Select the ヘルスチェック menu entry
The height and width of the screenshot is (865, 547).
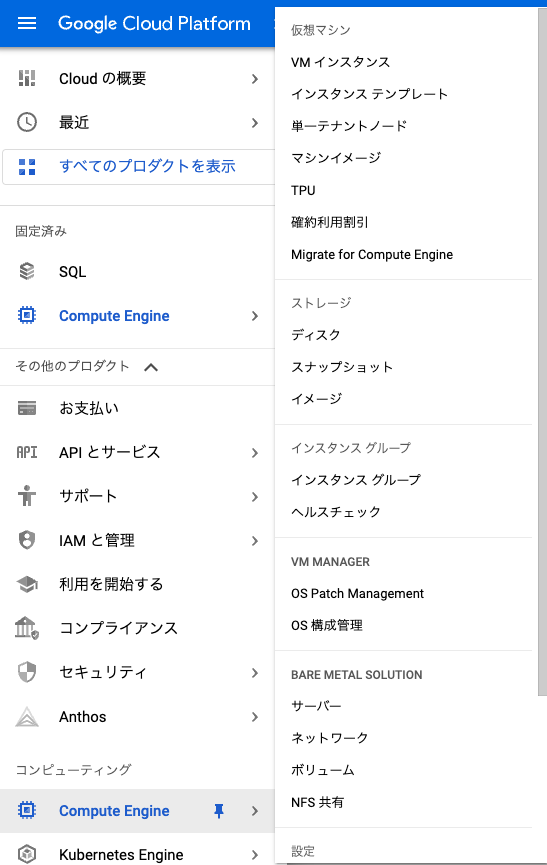click(336, 512)
